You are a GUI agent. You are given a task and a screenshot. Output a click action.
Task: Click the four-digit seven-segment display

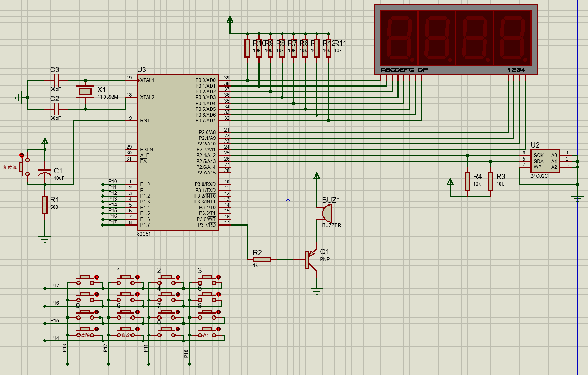point(456,40)
